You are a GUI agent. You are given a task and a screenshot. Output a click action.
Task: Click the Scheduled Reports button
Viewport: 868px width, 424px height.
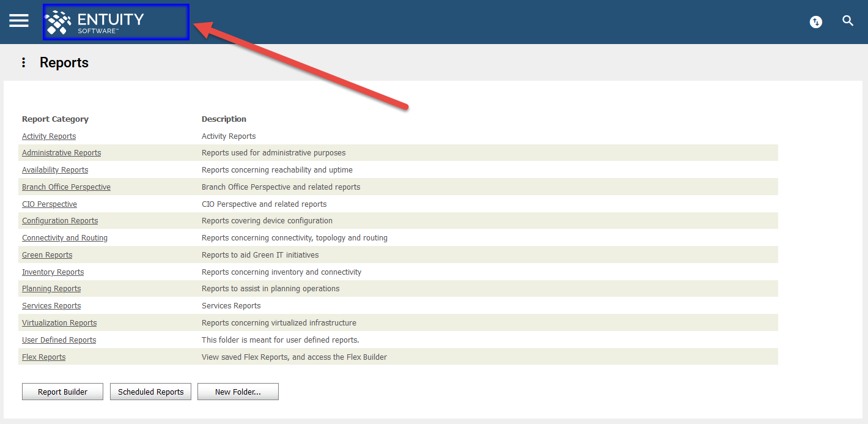coord(150,392)
